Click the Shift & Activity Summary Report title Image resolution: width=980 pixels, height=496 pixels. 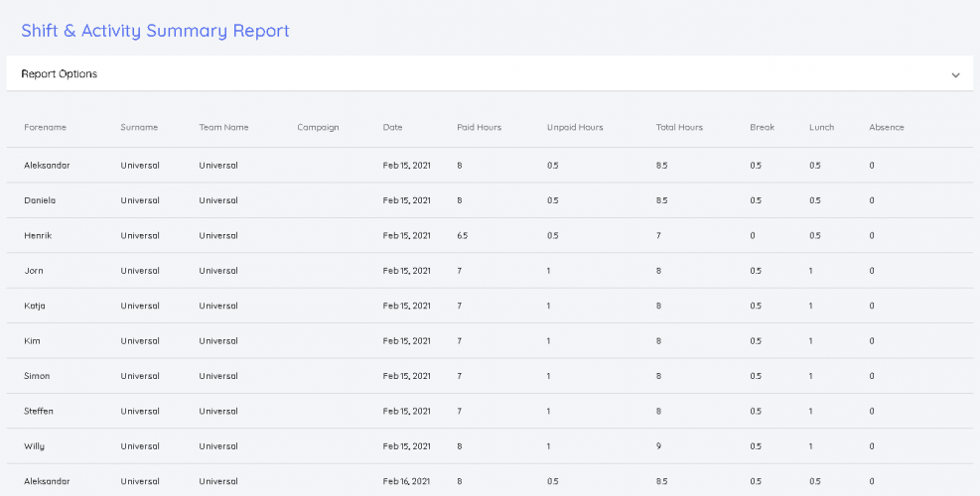click(x=155, y=31)
